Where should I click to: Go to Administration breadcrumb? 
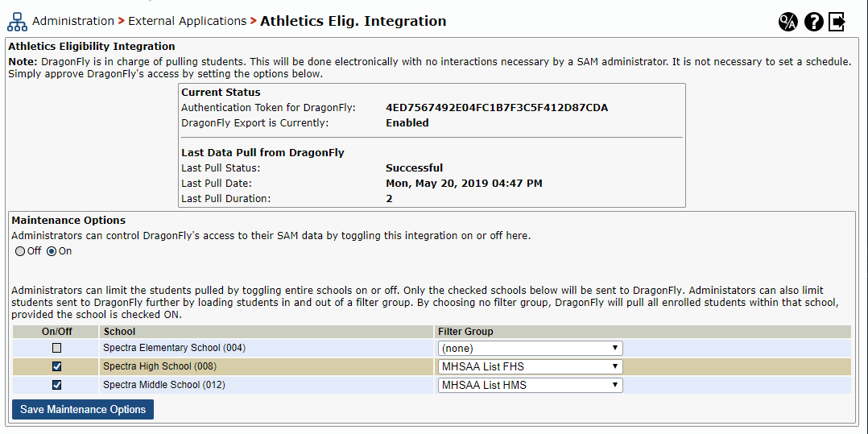(73, 21)
